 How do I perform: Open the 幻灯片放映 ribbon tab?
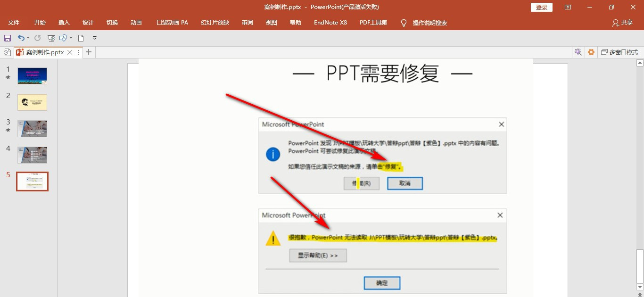point(215,22)
